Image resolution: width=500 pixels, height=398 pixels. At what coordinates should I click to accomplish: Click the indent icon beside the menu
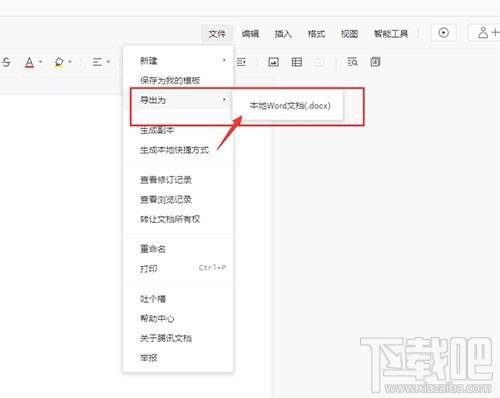pyautogui.click(x=241, y=62)
